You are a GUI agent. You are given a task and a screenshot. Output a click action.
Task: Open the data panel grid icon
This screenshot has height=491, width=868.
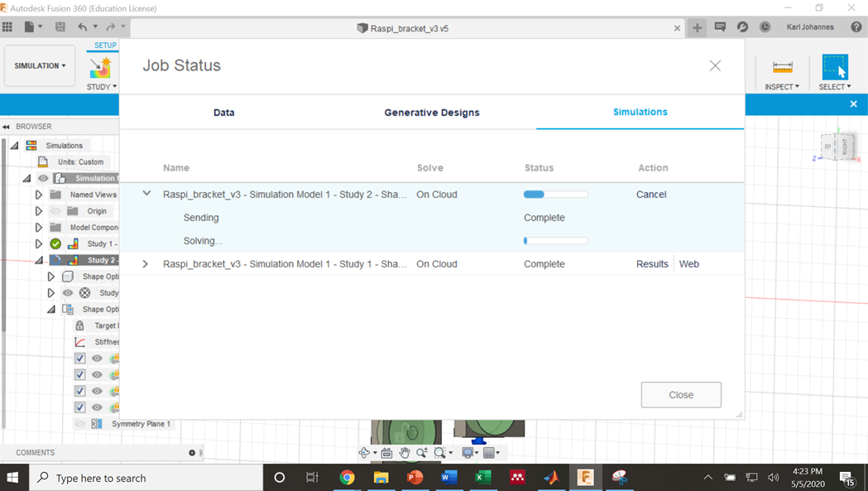(7, 26)
